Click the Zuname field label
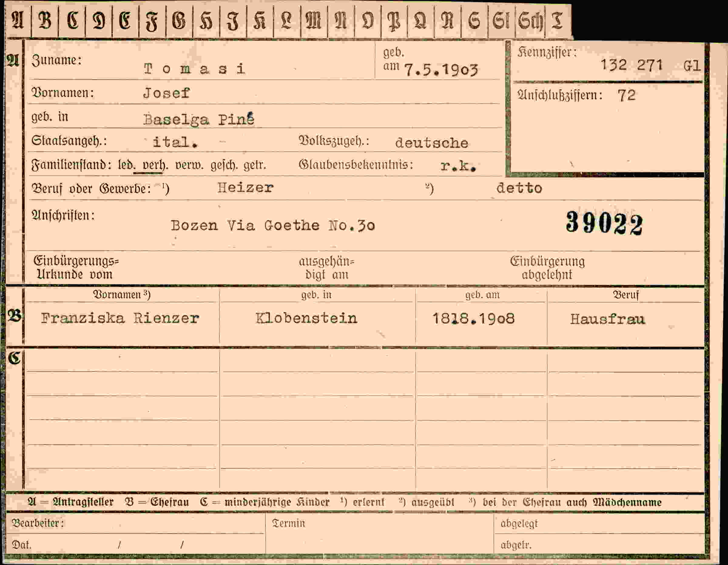728x565 pixels. (x=57, y=60)
